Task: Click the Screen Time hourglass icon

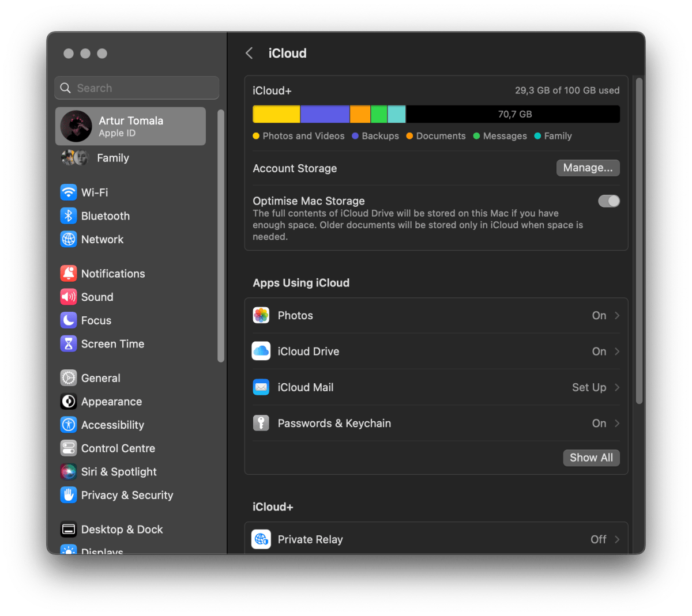Action: 69,344
